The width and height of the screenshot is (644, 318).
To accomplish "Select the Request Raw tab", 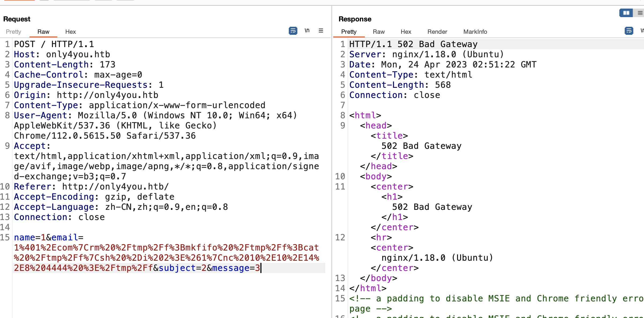I will pos(43,32).
